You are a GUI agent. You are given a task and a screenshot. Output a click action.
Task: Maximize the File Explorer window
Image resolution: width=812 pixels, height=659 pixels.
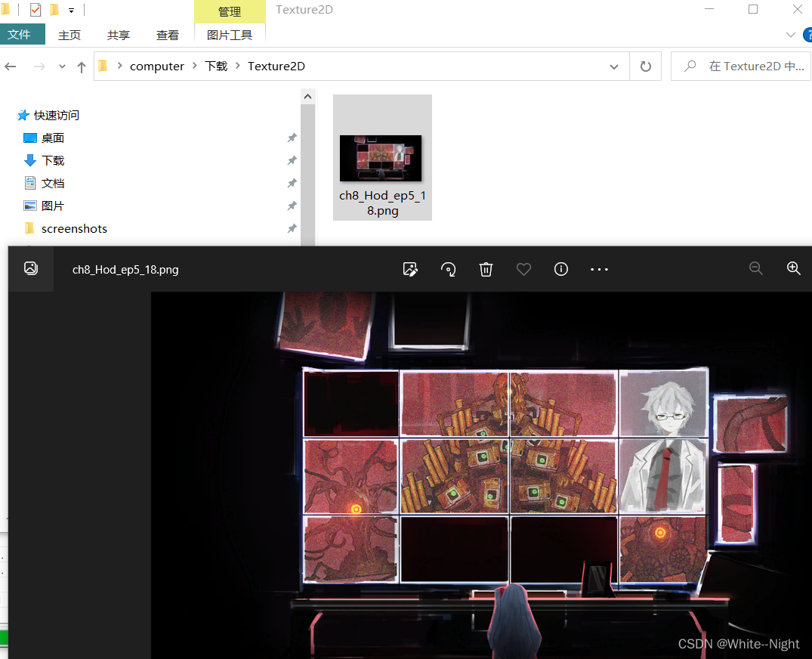pos(753,9)
